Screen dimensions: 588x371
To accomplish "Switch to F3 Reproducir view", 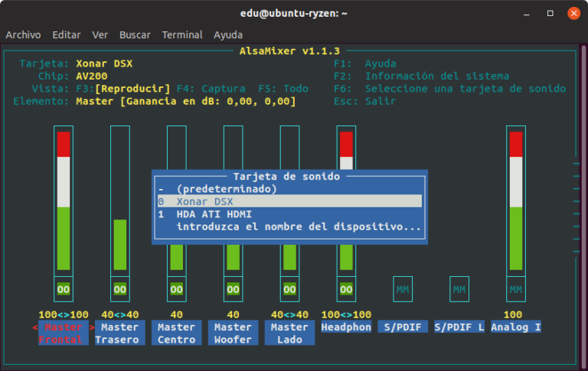I will [123, 89].
